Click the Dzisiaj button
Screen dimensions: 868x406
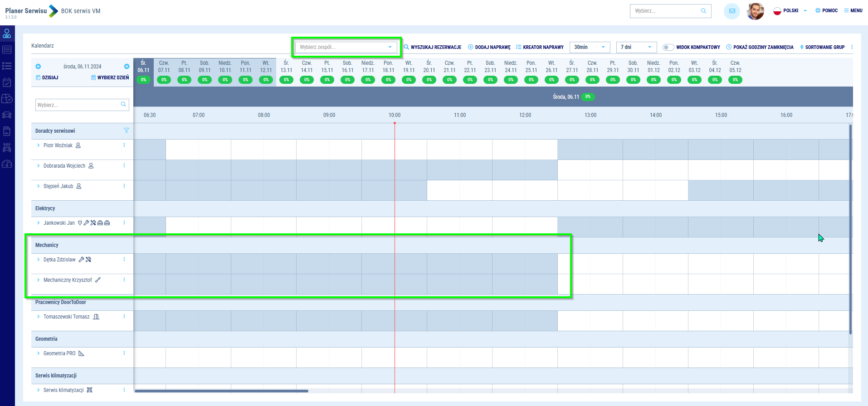(47, 77)
